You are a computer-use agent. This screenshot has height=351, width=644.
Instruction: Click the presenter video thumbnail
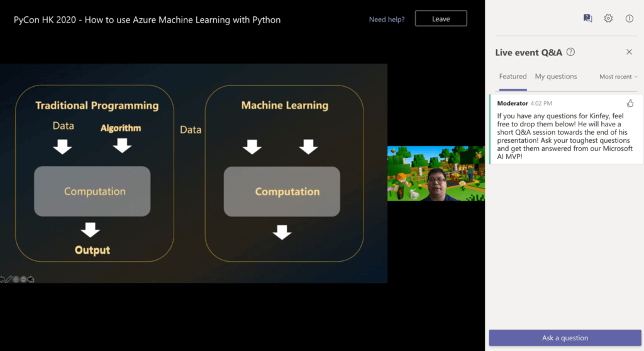[436, 173]
